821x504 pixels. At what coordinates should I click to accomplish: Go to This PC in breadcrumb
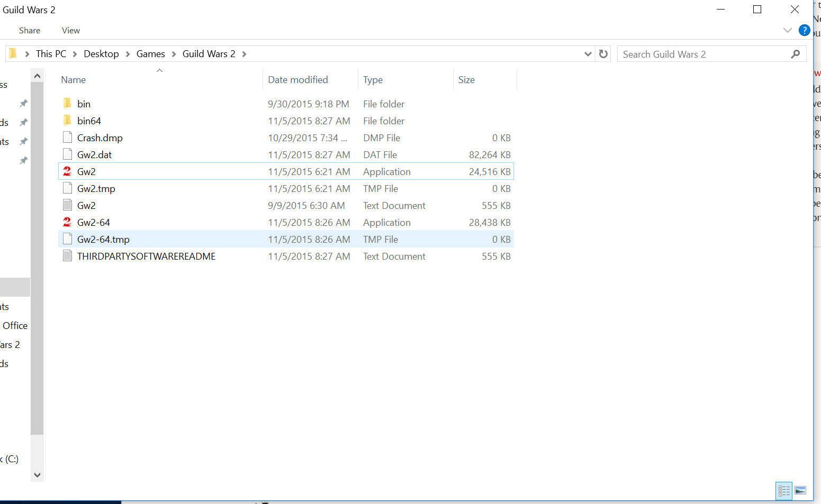coord(51,54)
